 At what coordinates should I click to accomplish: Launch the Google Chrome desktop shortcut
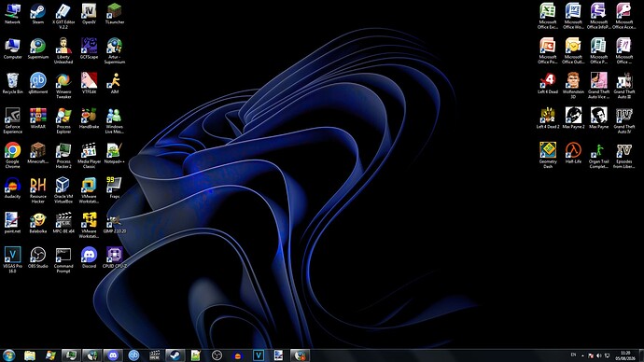pos(12,156)
